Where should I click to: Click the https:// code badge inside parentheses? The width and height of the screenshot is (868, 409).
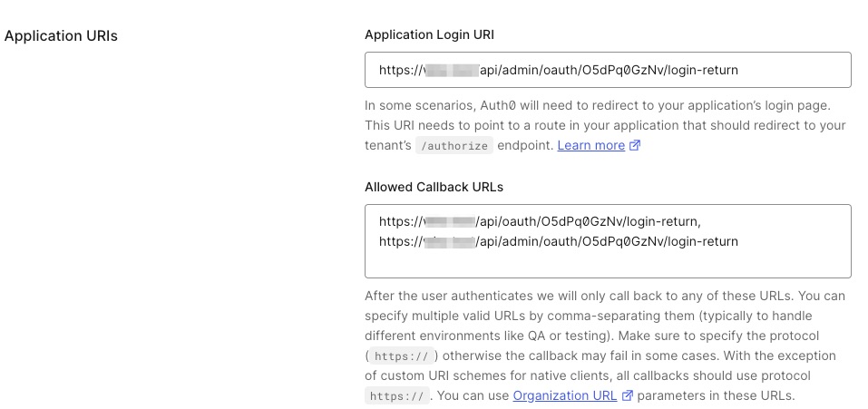click(x=400, y=355)
